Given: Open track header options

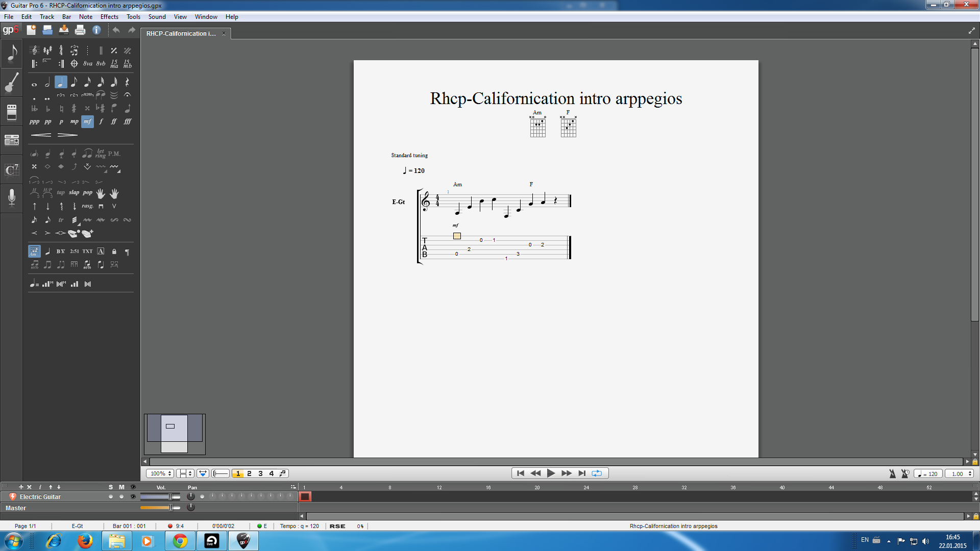Looking at the screenshot, I should (x=293, y=487).
